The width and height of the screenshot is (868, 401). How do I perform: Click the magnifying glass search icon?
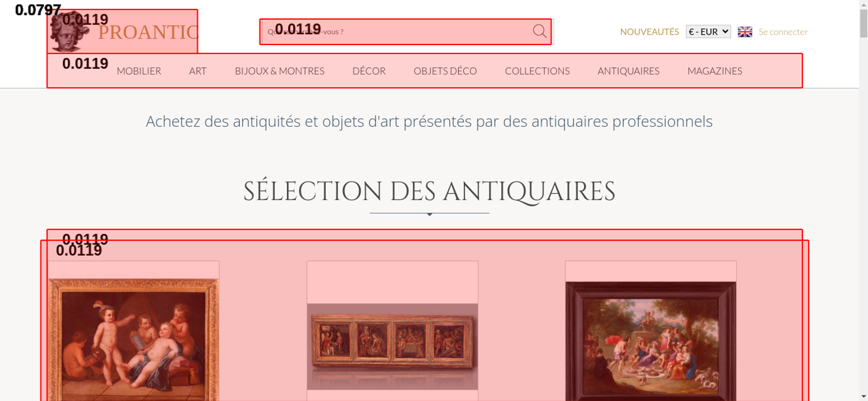tap(539, 31)
